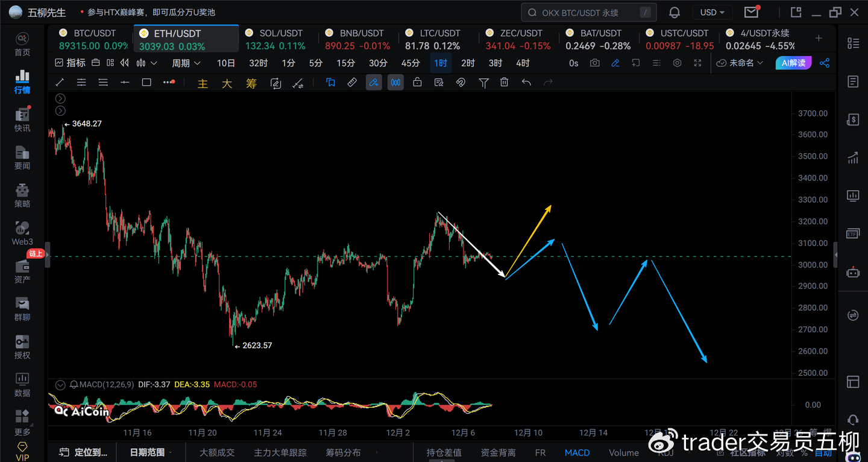
Task: Click the trash can delete drawings icon
Action: tap(504, 83)
